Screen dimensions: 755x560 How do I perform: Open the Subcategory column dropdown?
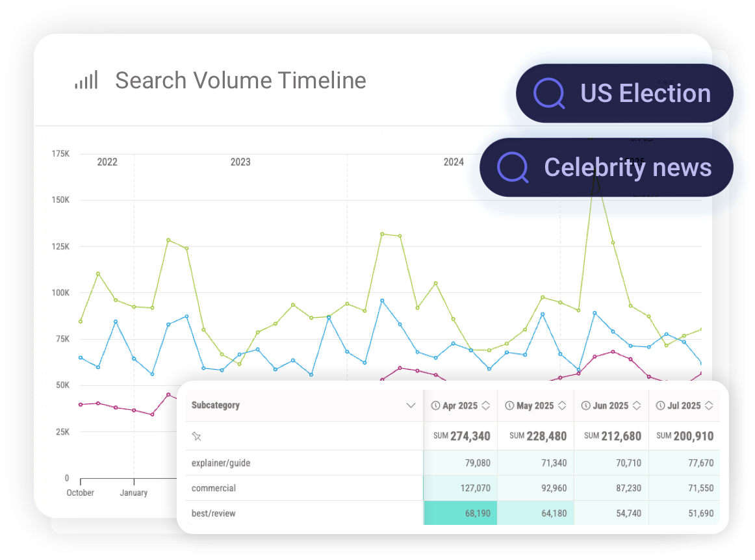411,405
